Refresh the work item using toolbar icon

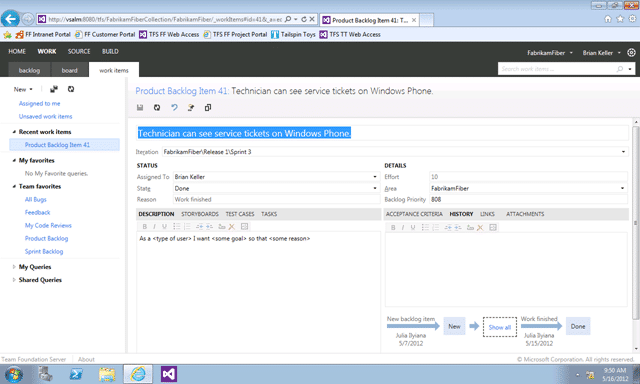click(x=157, y=107)
